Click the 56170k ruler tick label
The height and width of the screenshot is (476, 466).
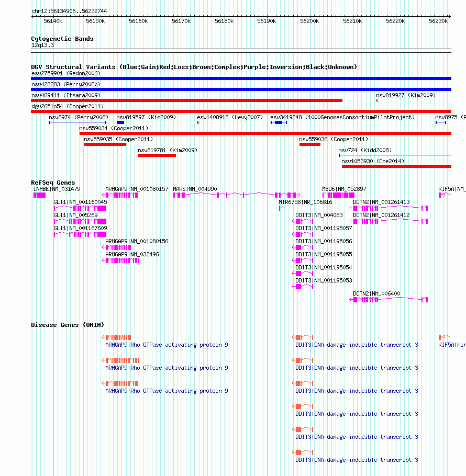[181, 21]
